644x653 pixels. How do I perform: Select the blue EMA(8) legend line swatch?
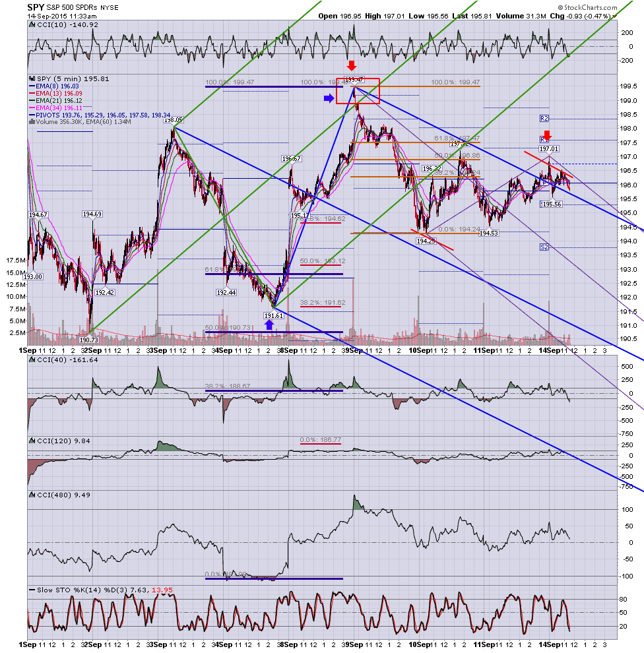32,86
